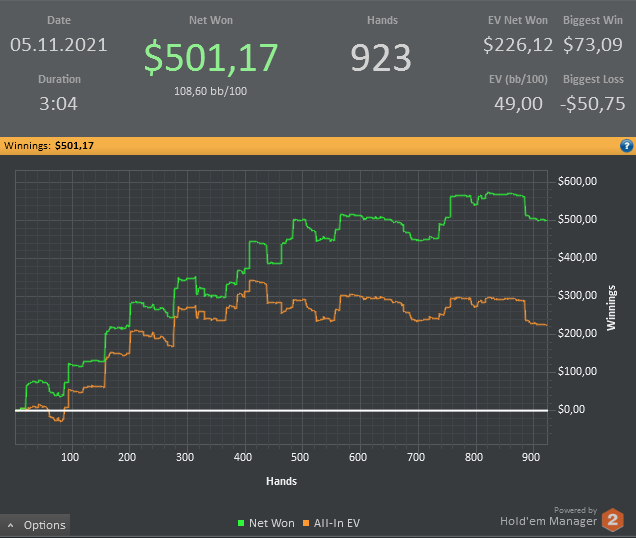The image size is (636, 538).
Task: Toggle the All-In EV legend label
Action: (x=337, y=523)
